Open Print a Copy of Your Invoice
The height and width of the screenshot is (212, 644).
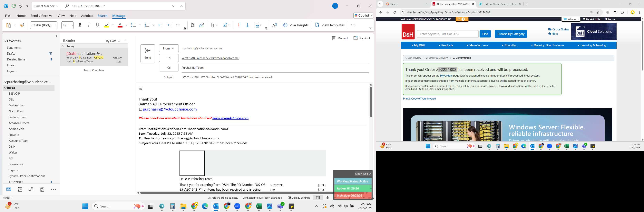coord(419,99)
